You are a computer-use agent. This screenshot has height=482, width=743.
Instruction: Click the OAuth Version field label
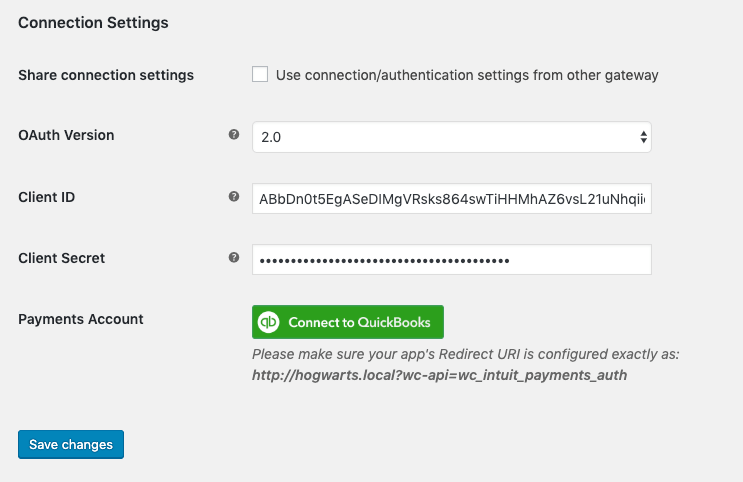[66, 135]
